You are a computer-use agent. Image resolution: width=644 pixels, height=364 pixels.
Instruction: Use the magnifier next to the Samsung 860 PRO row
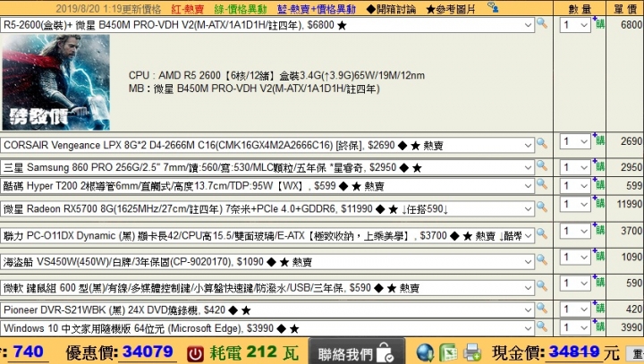[x=542, y=165]
